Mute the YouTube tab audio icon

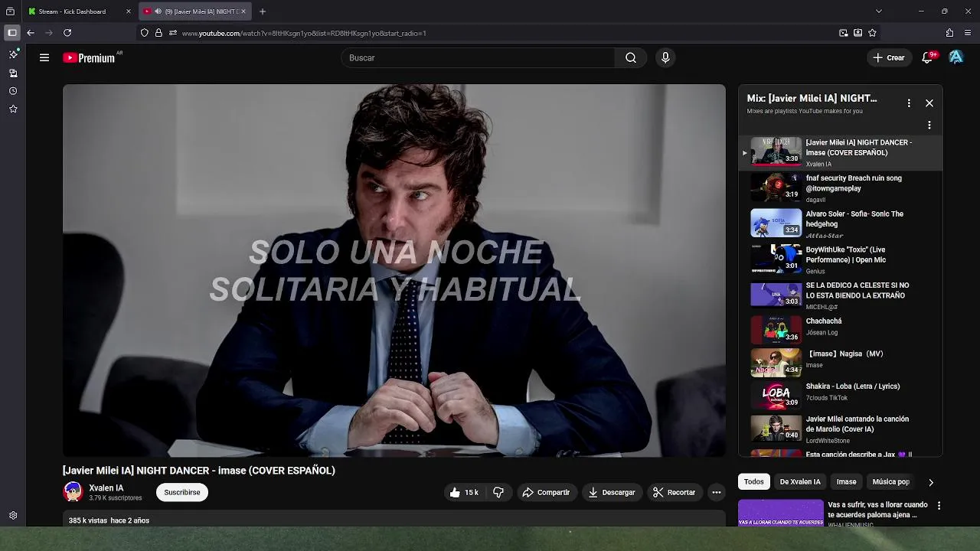click(158, 11)
